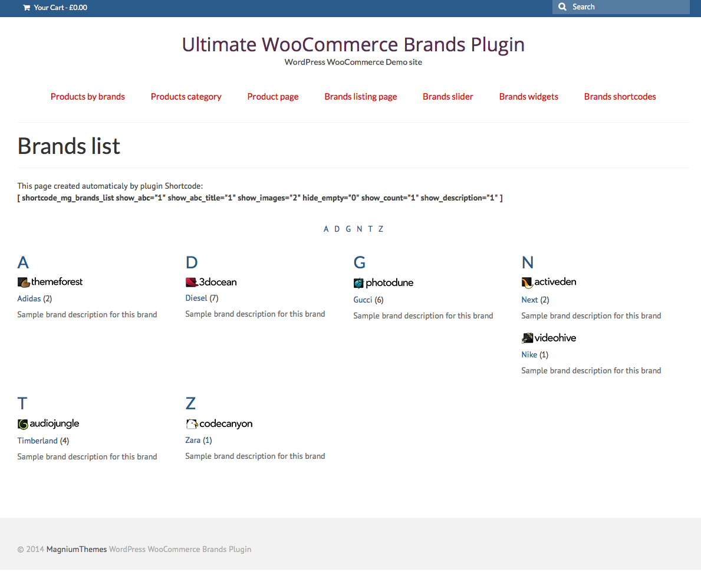Viewport: 701px width, 588px height.
Task: Click the Ultimate WooCommerce Brands Plugin title
Action: (x=353, y=45)
